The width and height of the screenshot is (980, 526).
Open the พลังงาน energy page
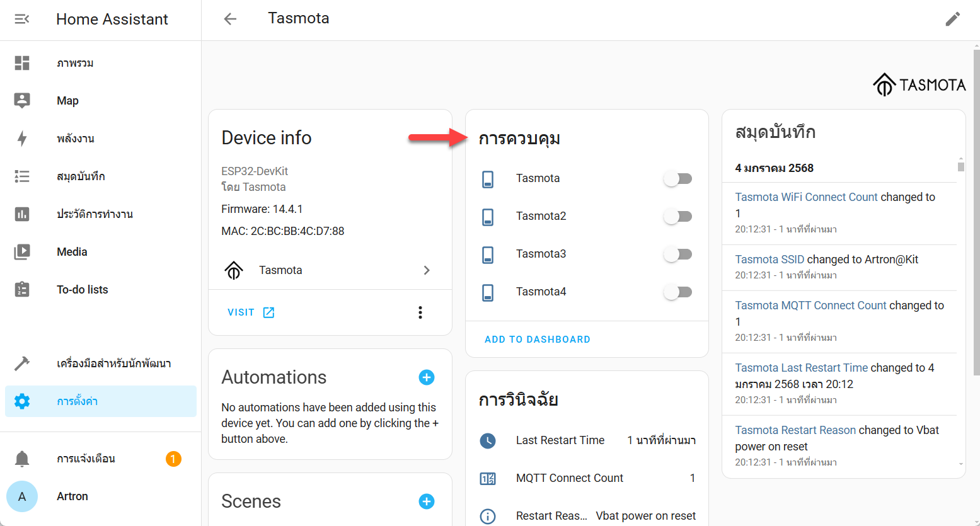click(x=101, y=139)
